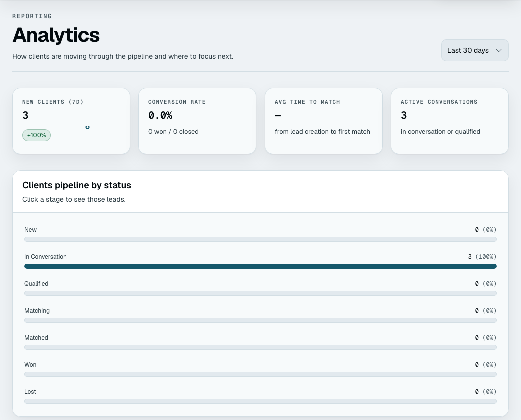Click the New stage label

click(x=30, y=230)
